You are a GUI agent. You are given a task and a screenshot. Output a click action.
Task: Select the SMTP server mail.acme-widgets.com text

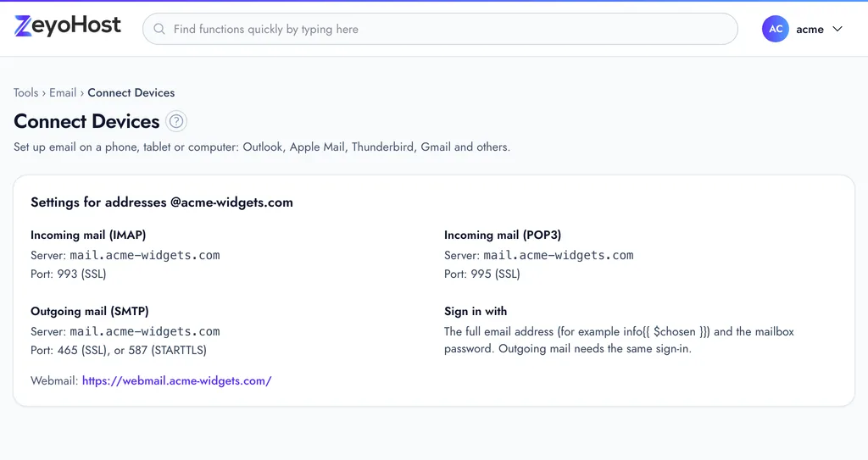click(145, 331)
